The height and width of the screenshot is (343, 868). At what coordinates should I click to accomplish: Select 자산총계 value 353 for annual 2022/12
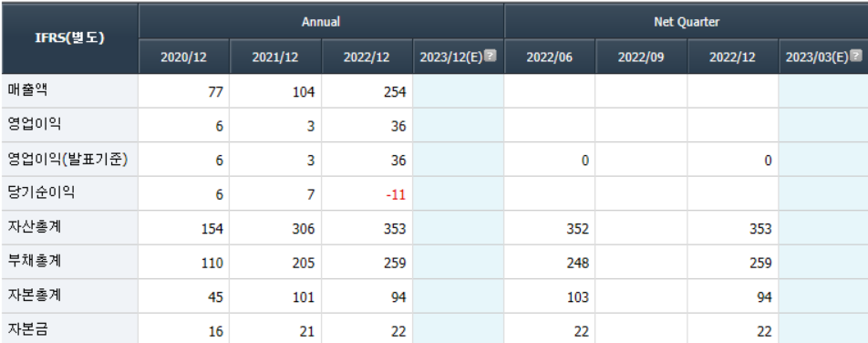[394, 229]
